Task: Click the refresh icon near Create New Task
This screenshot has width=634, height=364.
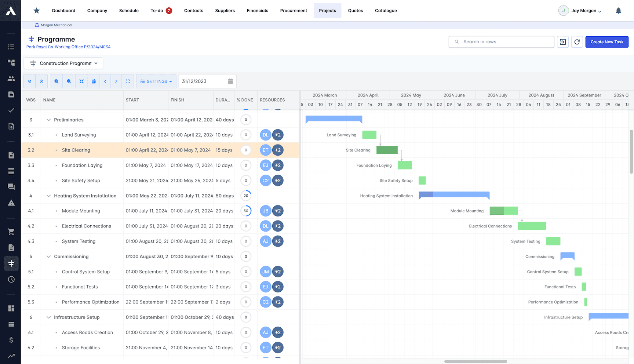Action: coord(577,42)
